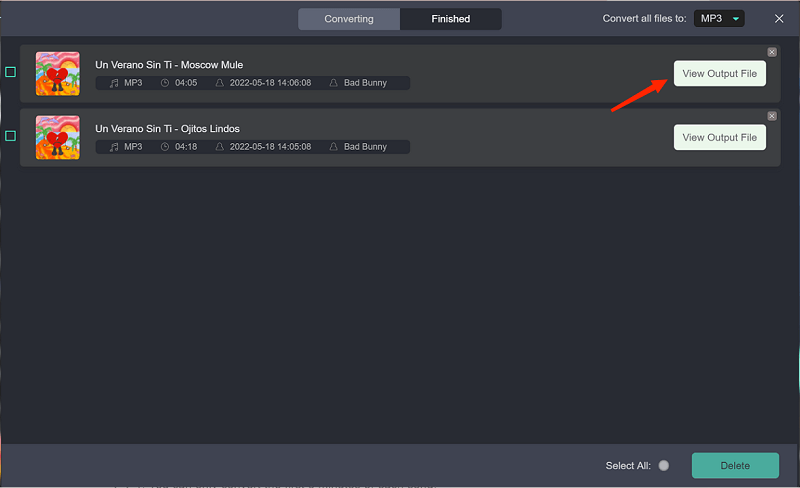Image resolution: width=800 pixels, height=488 pixels.
Task: Tick the checkbox for Moscow Mule
Action: coord(10,72)
